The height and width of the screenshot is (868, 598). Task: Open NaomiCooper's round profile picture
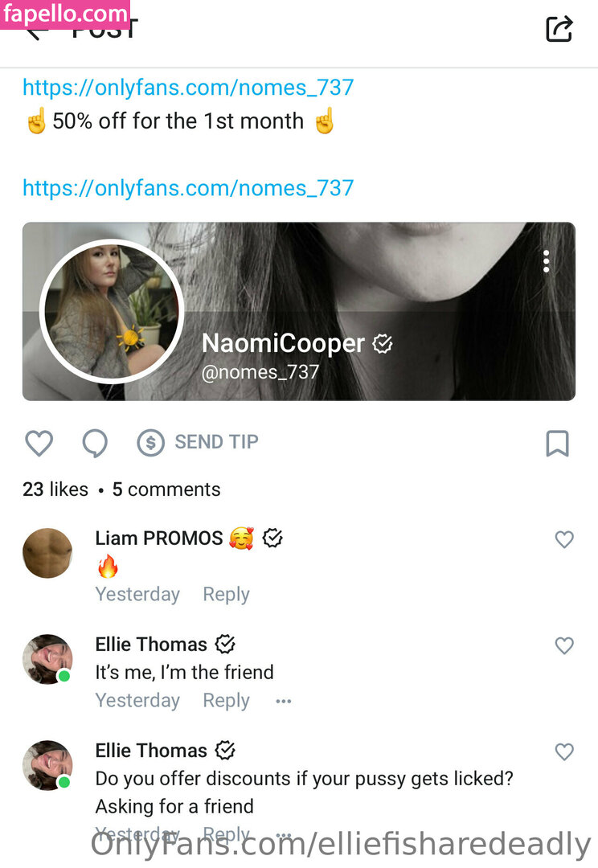[x=112, y=311]
